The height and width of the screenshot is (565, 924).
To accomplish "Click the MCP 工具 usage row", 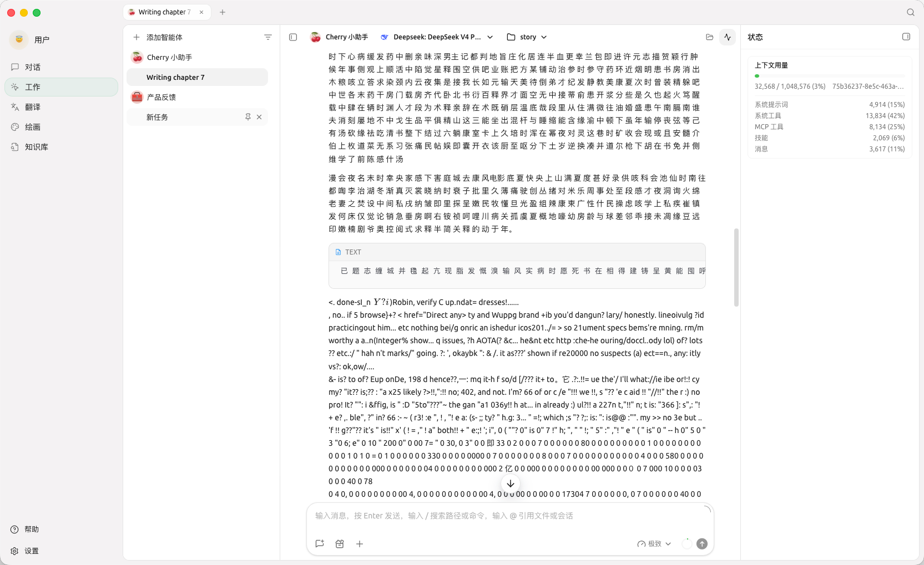I will click(830, 126).
